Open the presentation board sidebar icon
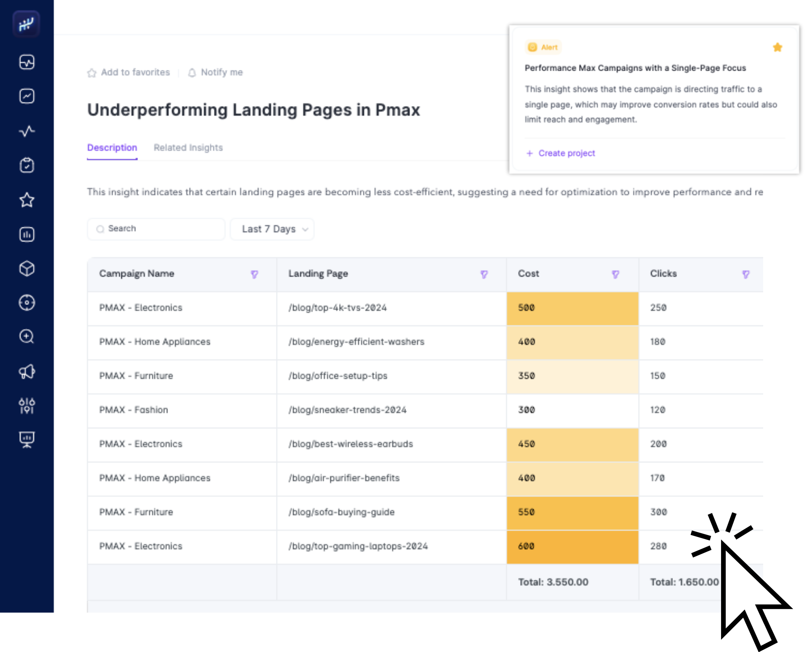 click(x=27, y=440)
